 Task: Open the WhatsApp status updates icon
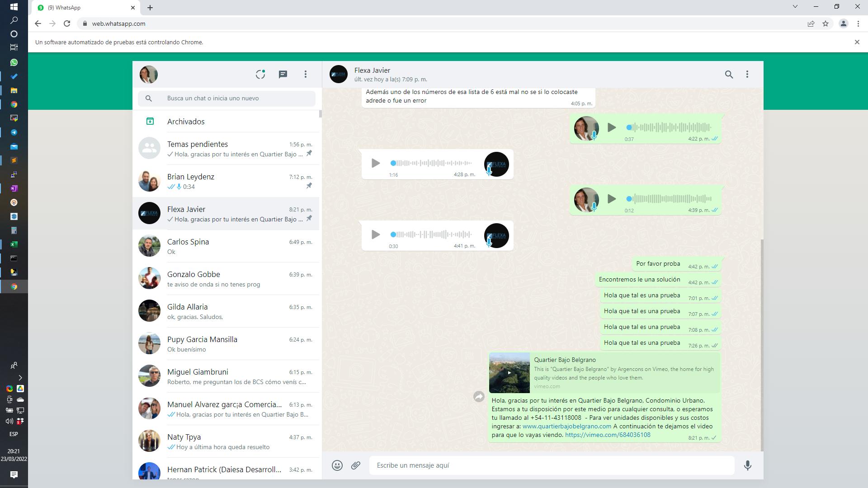[x=260, y=75]
